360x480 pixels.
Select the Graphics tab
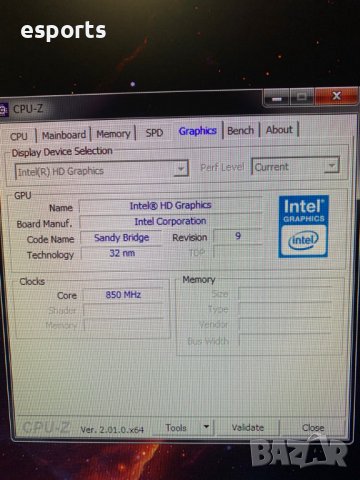[197, 131]
